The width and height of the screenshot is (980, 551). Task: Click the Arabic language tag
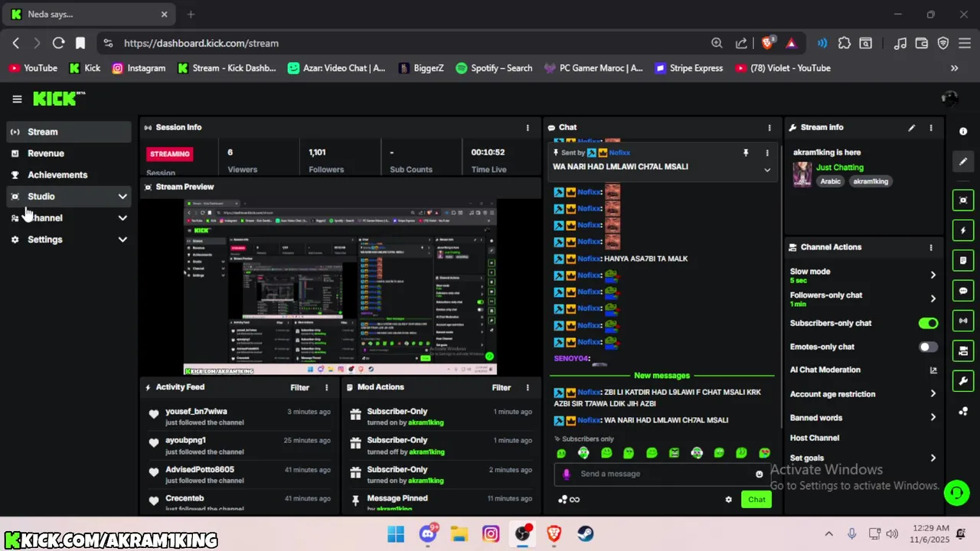(831, 182)
